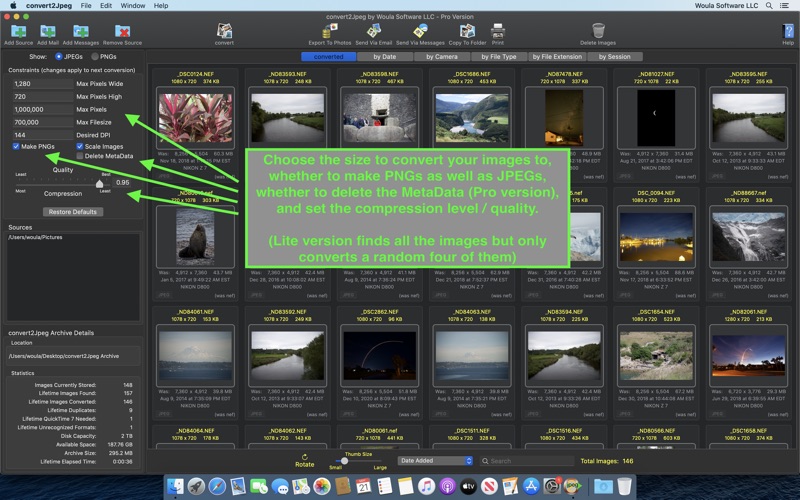800x500 pixels.
Task: Open the Help menu in menu bar
Action: (x=161, y=6)
